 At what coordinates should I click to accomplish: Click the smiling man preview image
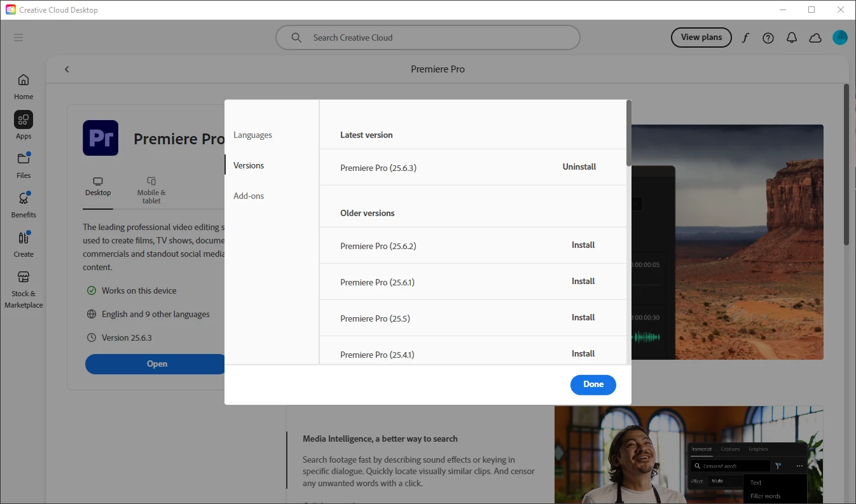[689, 455]
